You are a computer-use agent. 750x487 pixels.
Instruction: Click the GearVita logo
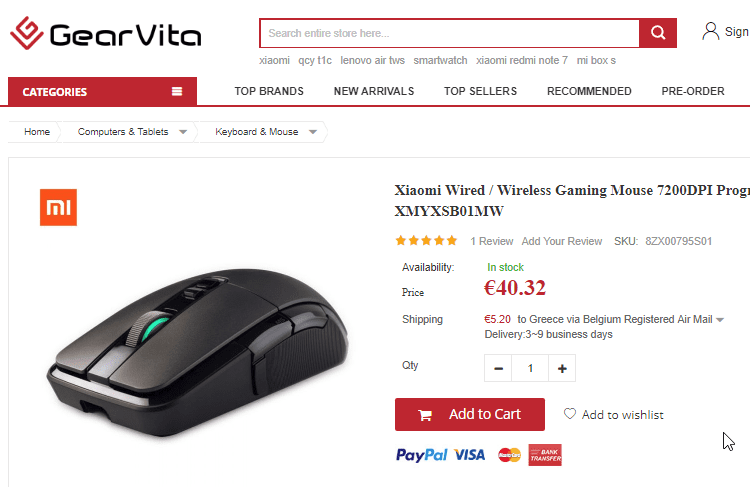105,33
